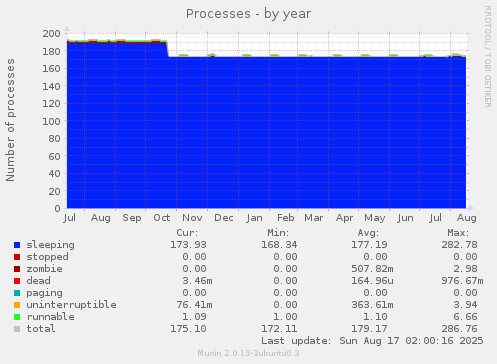Screen dimensions: 497x364
Task: Click total maximum value 286.76
Action: 459,329
